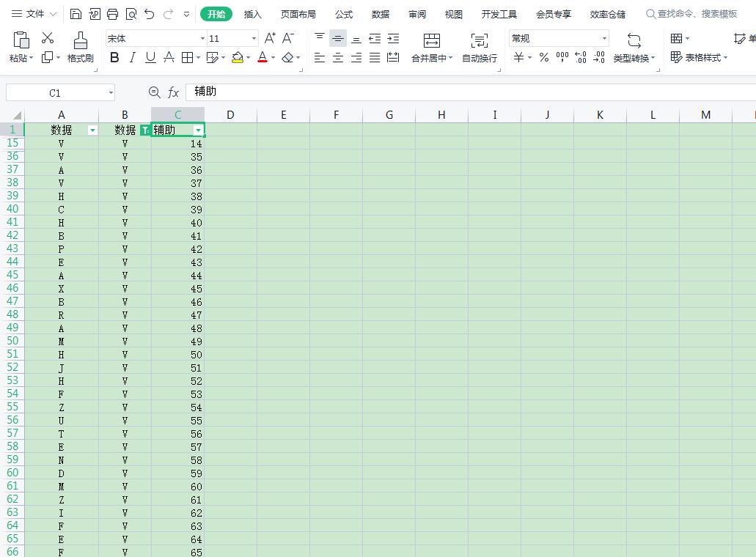Click the select-all corner triangle
This screenshot has height=557, width=756.
tap(18, 115)
